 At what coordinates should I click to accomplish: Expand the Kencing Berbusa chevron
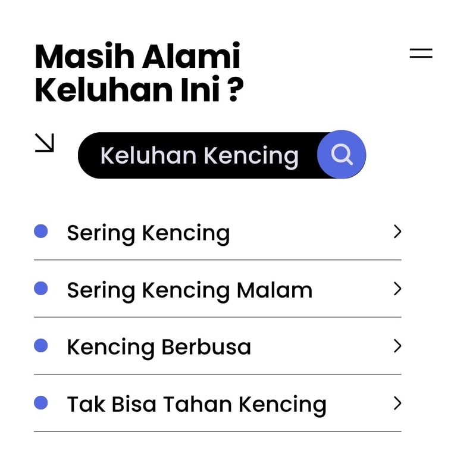click(397, 346)
